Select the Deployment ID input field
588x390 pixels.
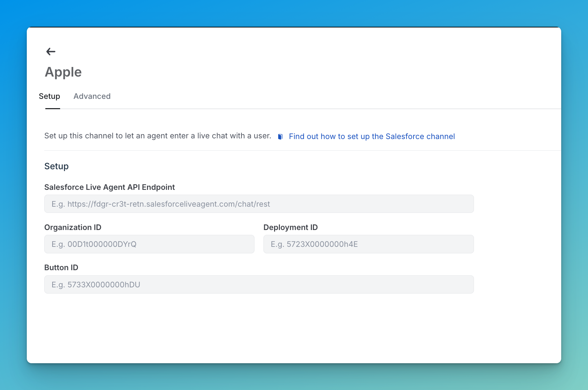(x=369, y=244)
